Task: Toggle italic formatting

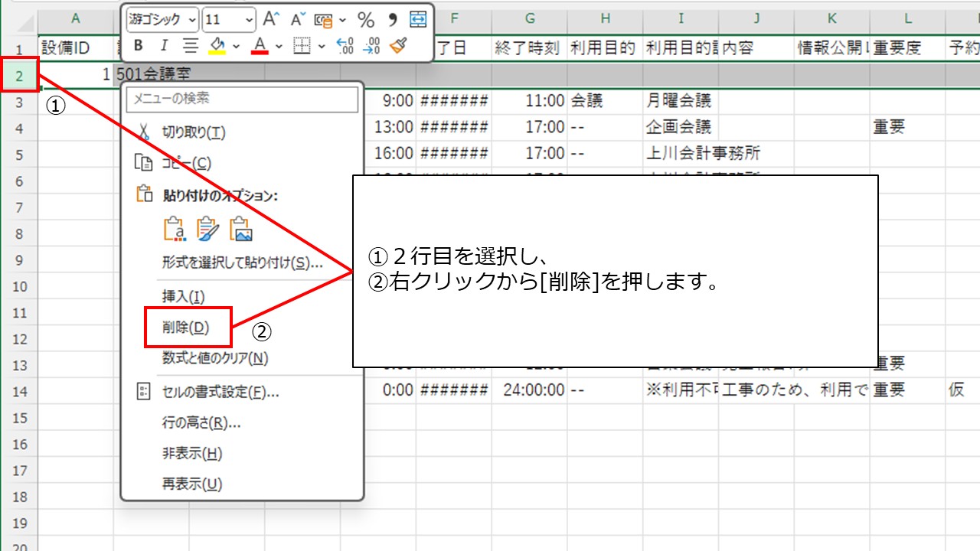Action: tap(163, 46)
